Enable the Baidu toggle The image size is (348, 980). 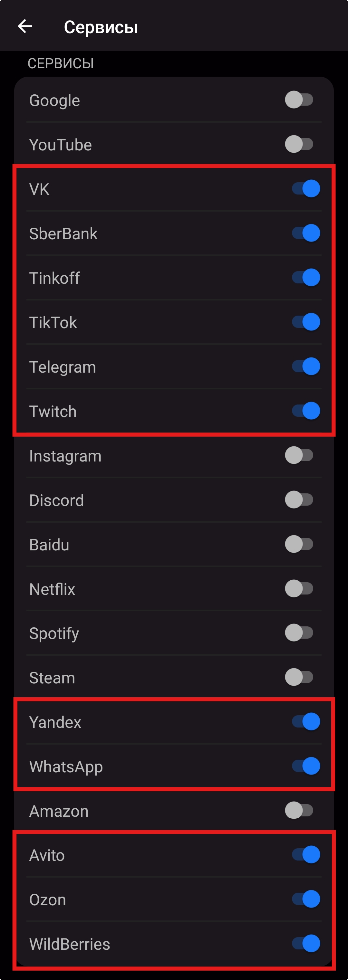(299, 544)
